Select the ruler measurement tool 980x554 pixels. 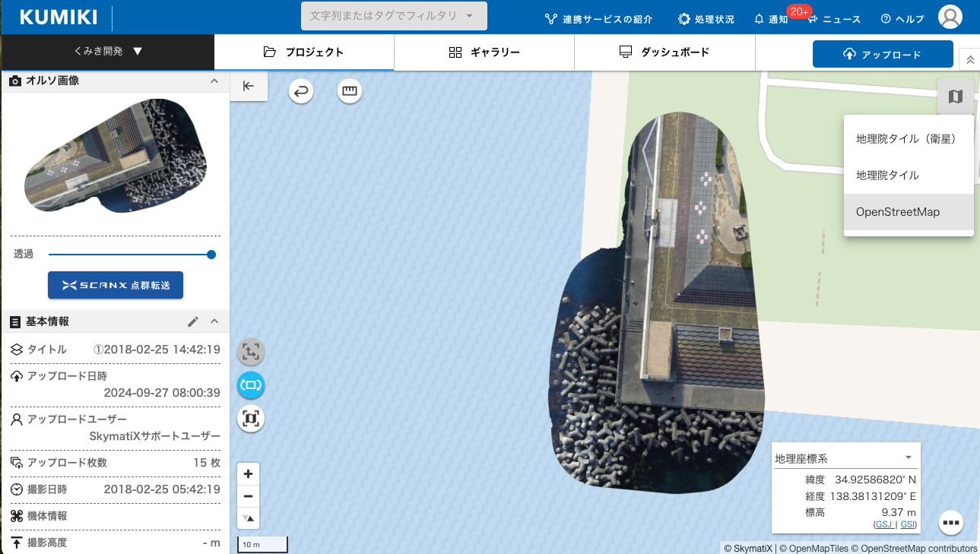tap(350, 92)
